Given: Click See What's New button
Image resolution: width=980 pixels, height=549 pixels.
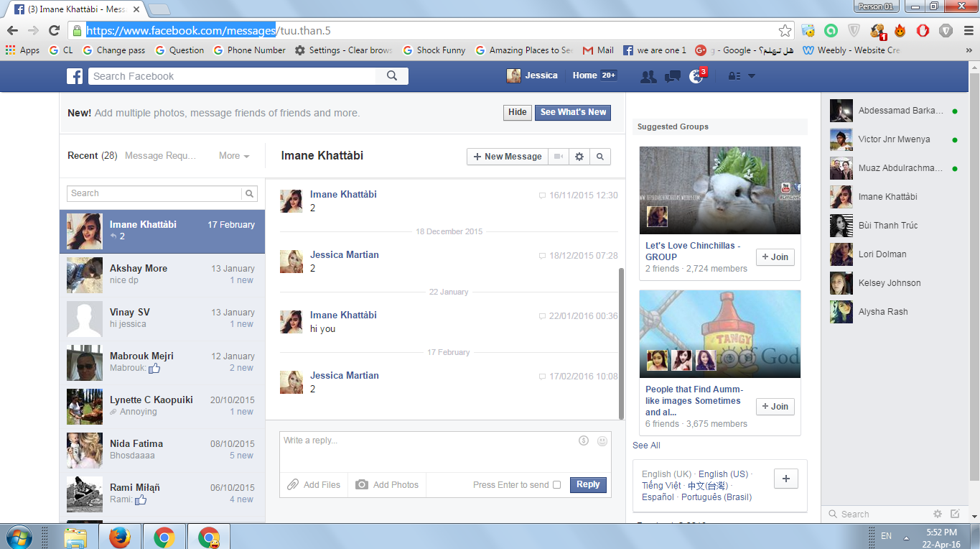Looking at the screenshot, I should point(573,112).
